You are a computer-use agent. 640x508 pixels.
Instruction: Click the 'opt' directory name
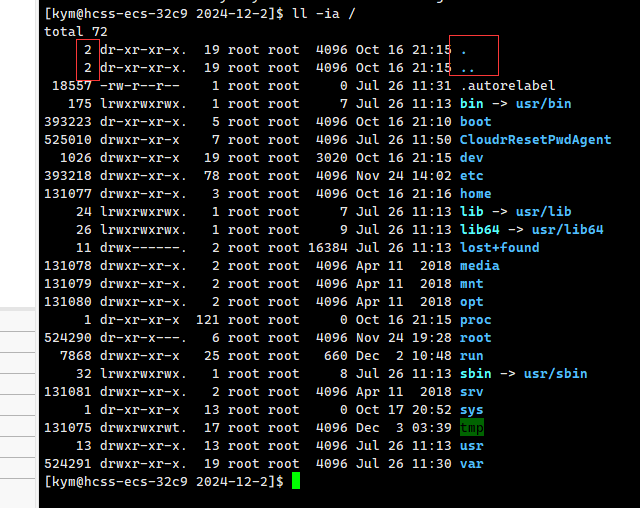click(471, 302)
